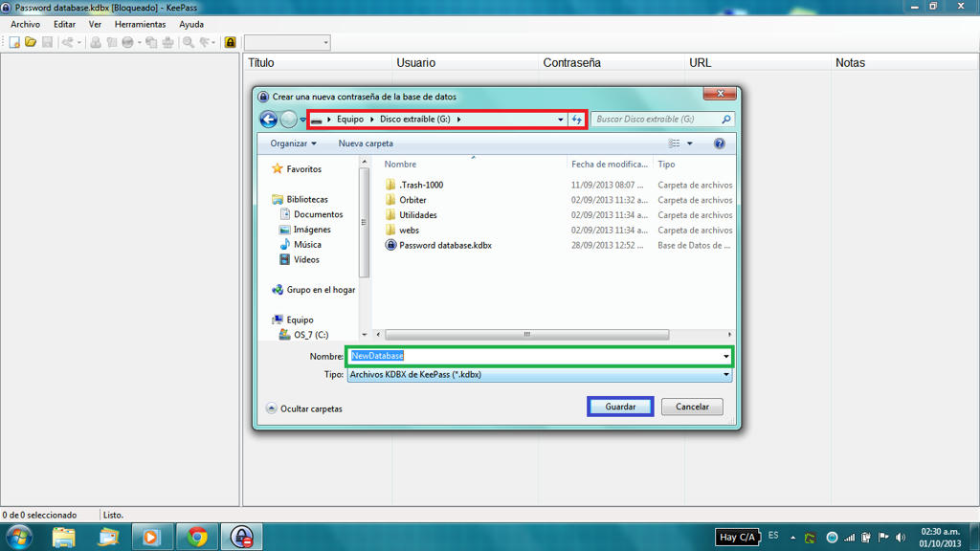
Task: Click Nueva carpeta button
Action: click(x=366, y=143)
